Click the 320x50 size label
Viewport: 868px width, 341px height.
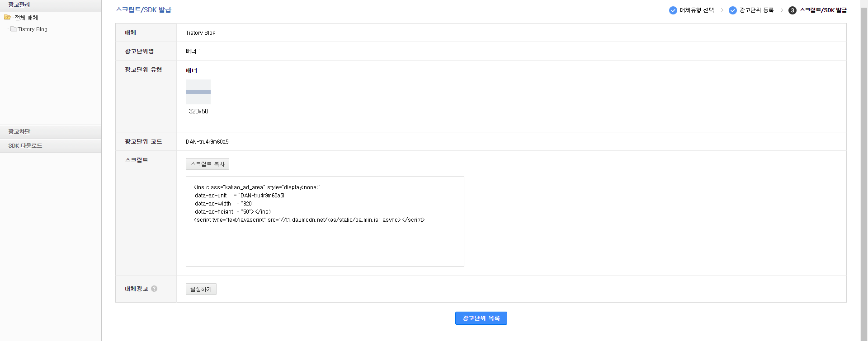(x=198, y=111)
